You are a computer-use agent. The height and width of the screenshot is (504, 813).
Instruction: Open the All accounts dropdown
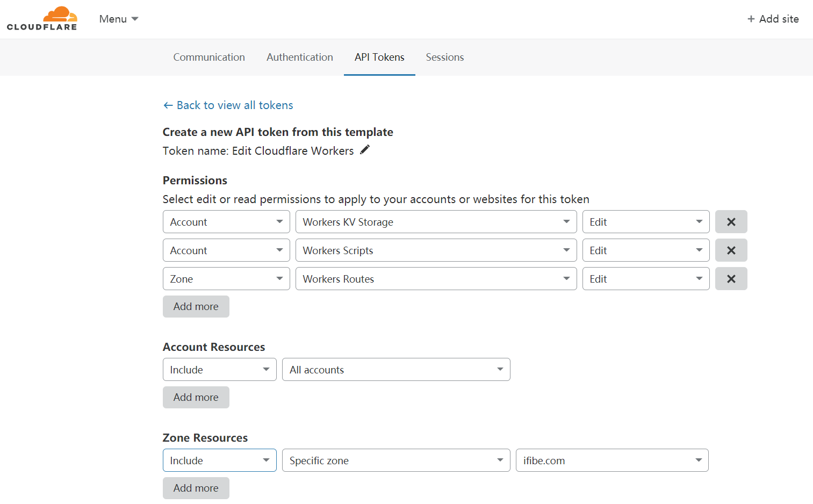click(x=396, y=370)
